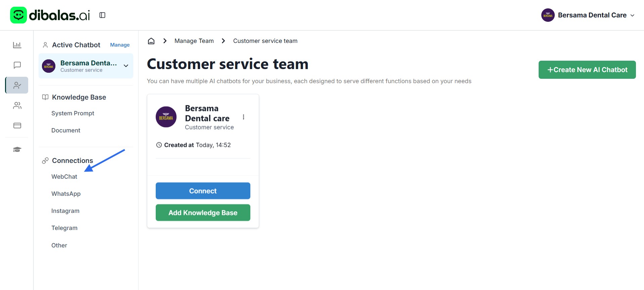Expand the Active Chatbot selector dropdown
The image size is (644, 290).
[x=126, y=66]
